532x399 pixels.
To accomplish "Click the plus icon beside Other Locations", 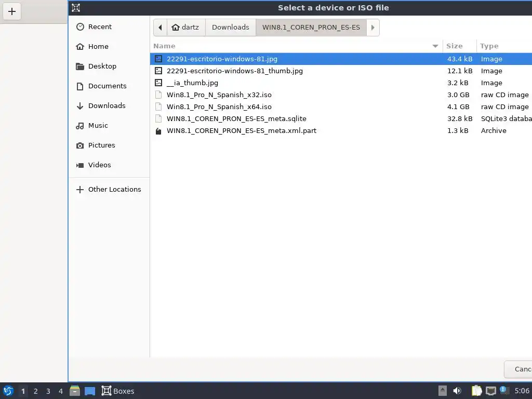I will click(80, 190).
